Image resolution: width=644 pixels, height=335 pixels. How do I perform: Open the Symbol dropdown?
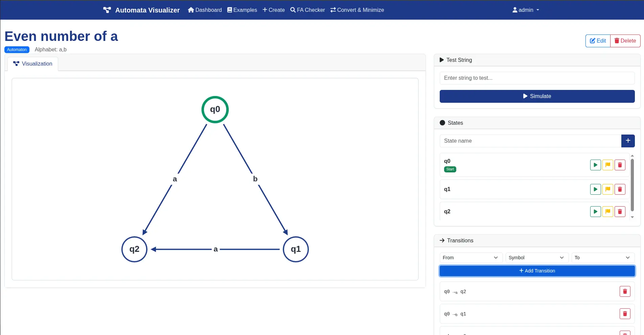pyautogui.click(x=536, y=258)
